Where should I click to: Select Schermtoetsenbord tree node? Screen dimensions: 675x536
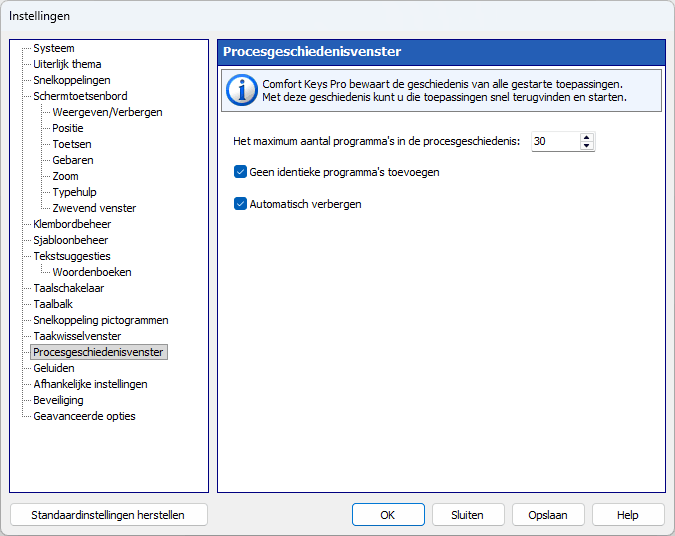pyautogui.click(x=80, y=96)
